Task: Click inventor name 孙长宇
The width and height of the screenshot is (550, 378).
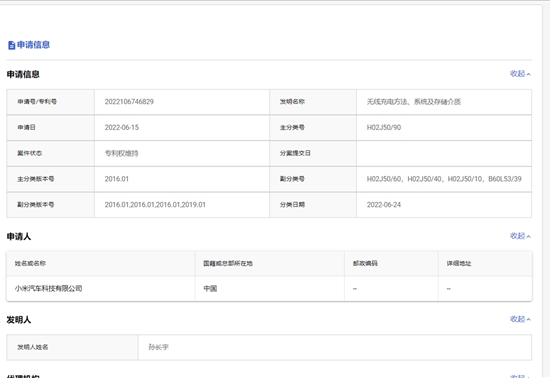Action: point(158,347)
